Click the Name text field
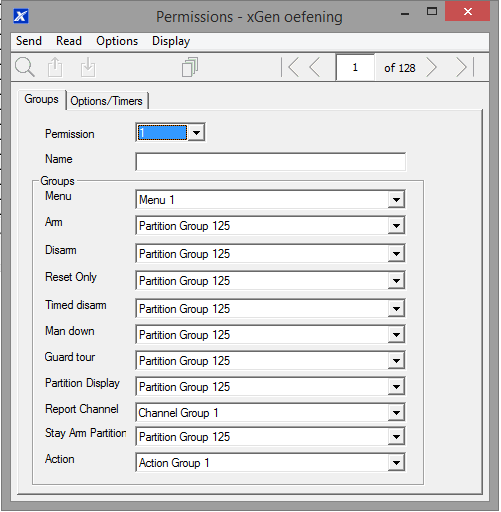 (271, 162)
